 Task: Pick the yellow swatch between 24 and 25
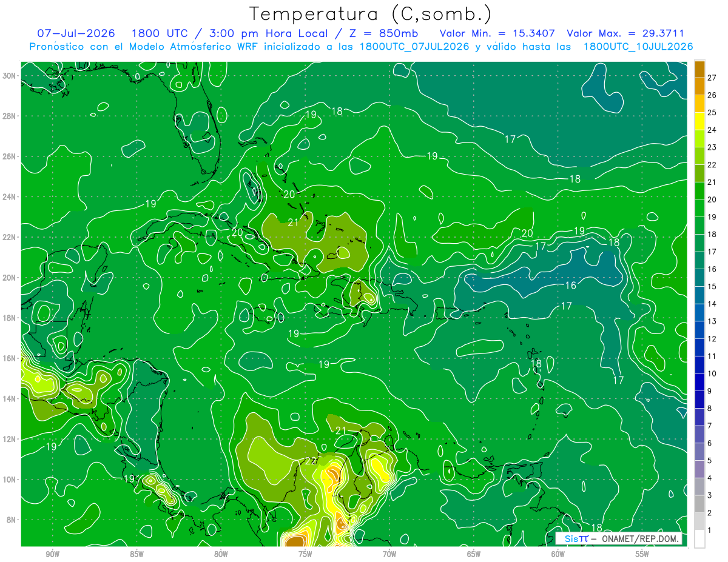699,121
